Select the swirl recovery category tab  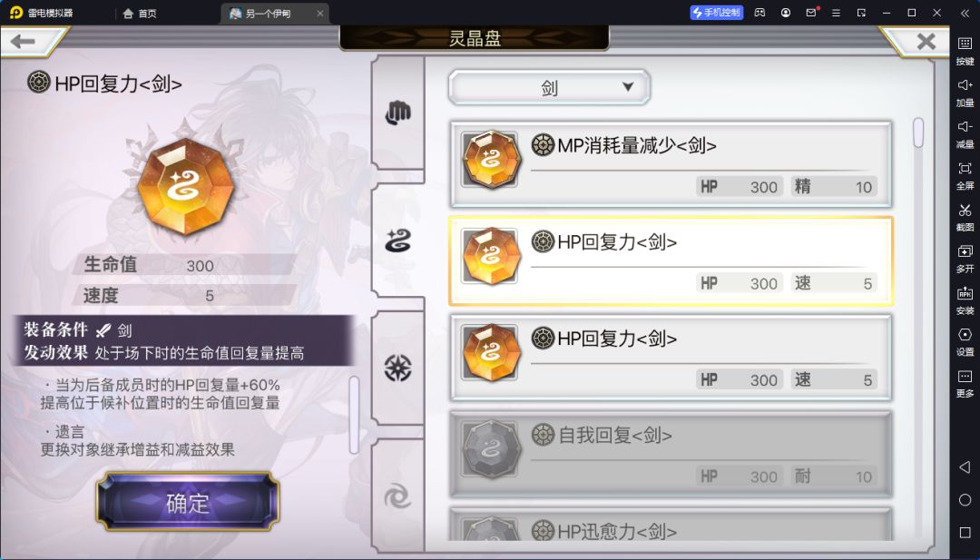tap(397, 241)
